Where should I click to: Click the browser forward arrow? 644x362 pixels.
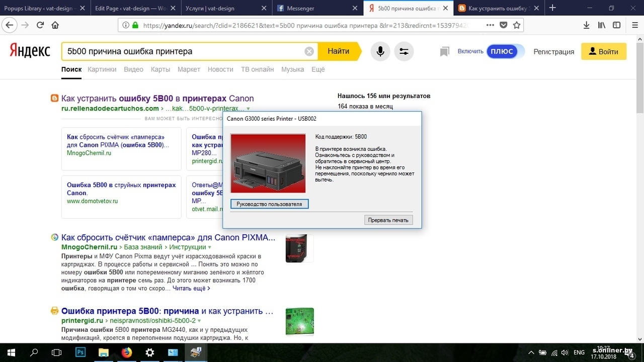(25, 25)
